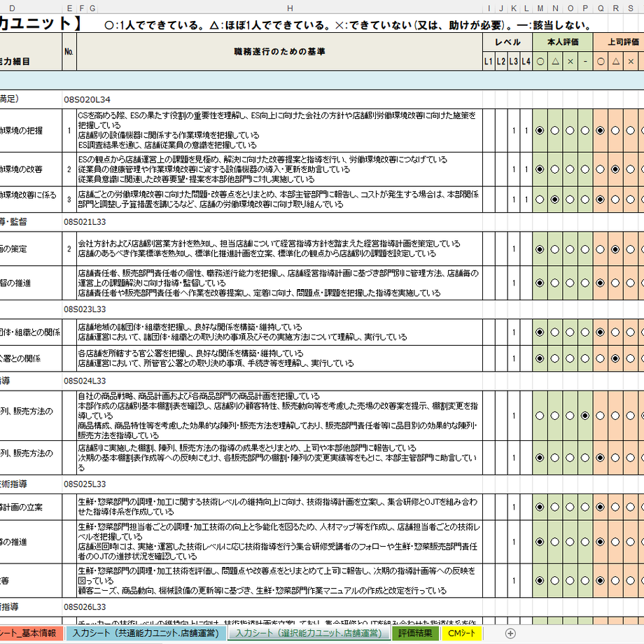
Task: Click the unit code 08S023L33
Action: (85, 309)
